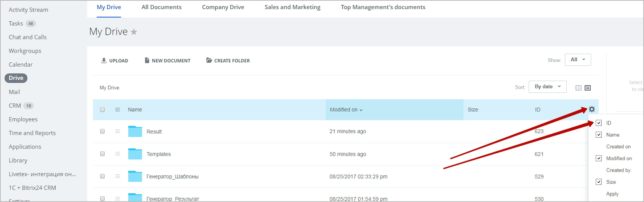Open the Sort By date dropdown
The width and height of the screenshot is (644, 202).
point(547,87)
